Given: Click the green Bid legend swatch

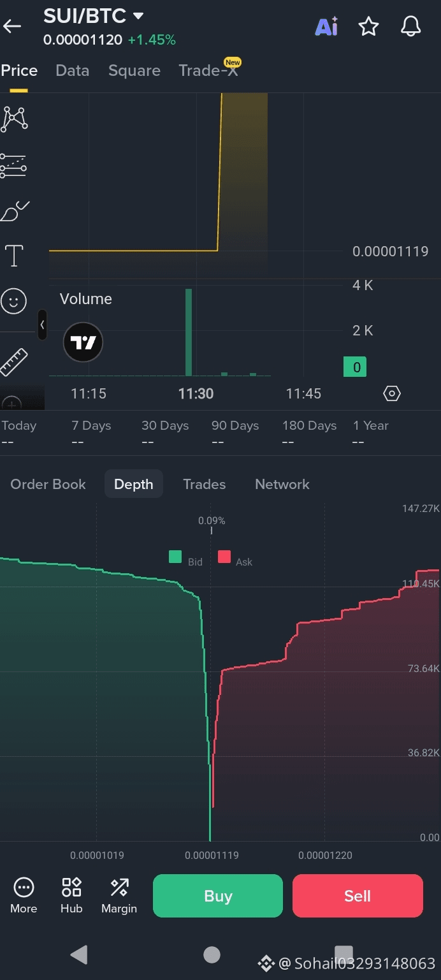Looking at the screenshot, I should 175,557.
